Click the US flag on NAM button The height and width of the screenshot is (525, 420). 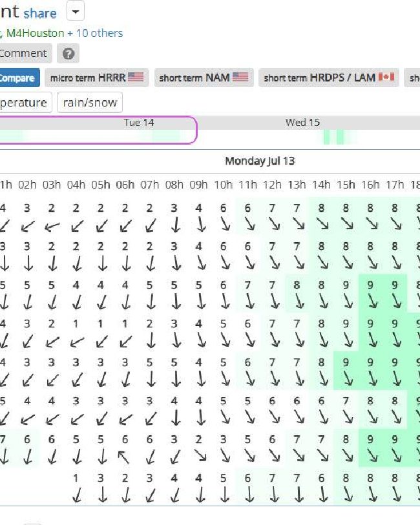click(x=240, y=77)
